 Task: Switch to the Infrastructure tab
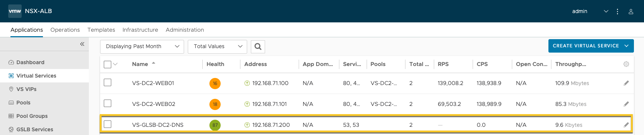coord(140,30)
